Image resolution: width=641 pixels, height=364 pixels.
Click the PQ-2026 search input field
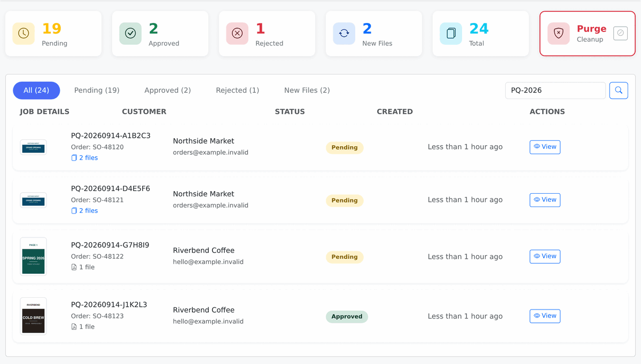coord(556,90)
